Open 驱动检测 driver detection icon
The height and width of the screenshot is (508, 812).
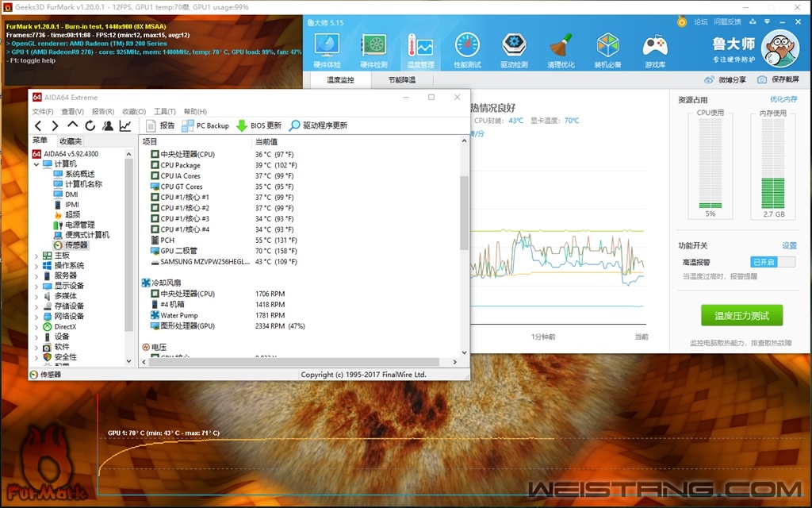pos(514,50)
